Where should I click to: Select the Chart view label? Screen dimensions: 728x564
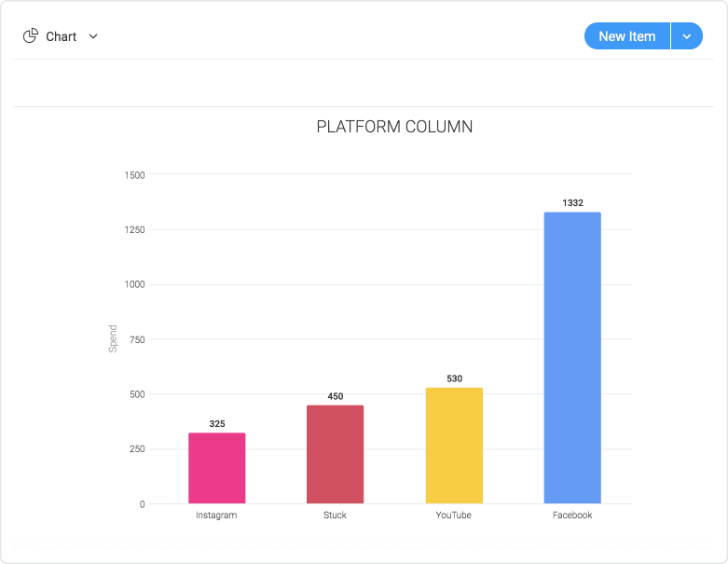(x=61, y=36)
